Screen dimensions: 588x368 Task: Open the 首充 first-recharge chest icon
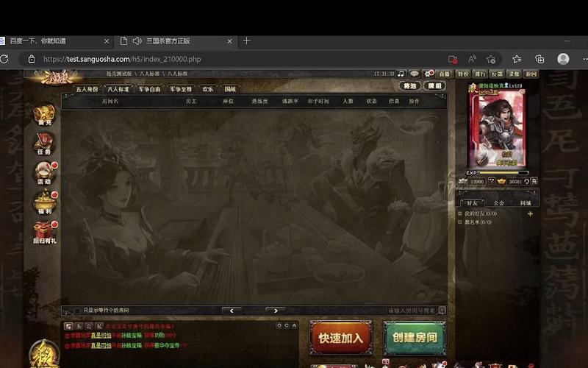pos(44,115)
